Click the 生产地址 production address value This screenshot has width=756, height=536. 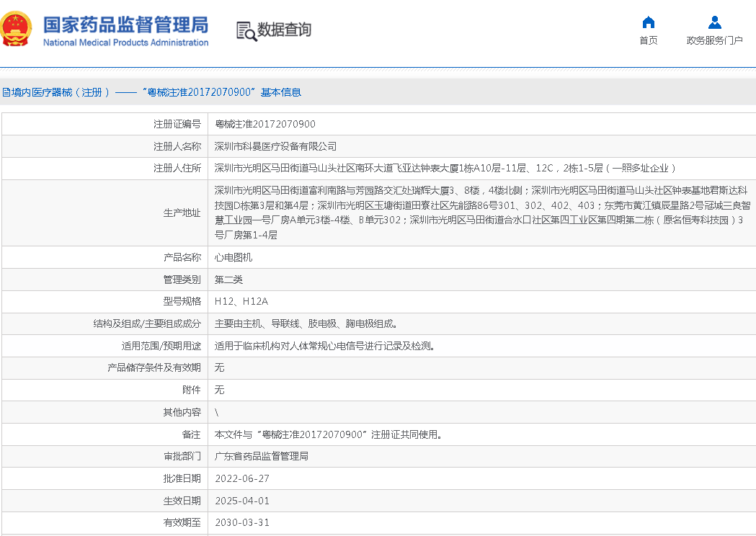(482, 213)
